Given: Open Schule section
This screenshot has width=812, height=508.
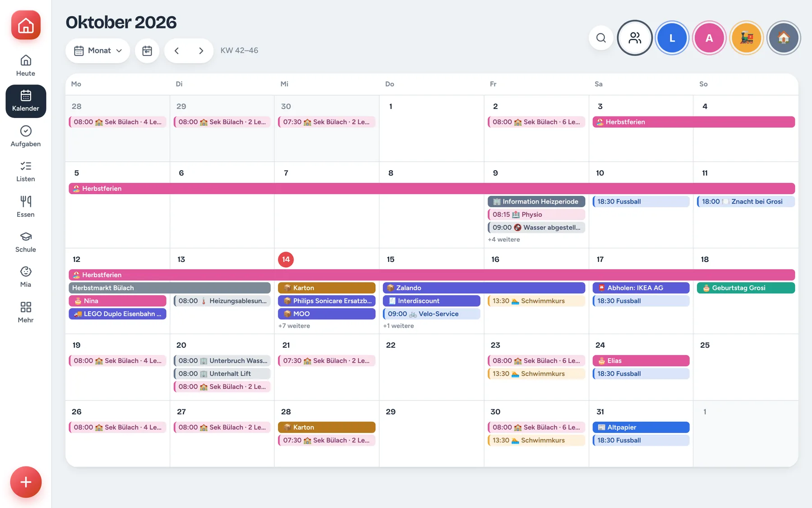Looking at the screenshot, I should (26, 242).
